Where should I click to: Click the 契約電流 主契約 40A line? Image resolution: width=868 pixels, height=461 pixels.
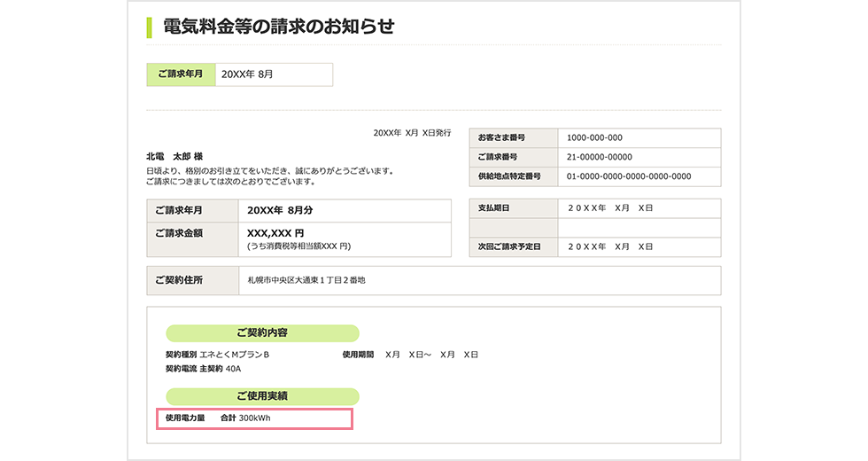click(x=203, y=369)
